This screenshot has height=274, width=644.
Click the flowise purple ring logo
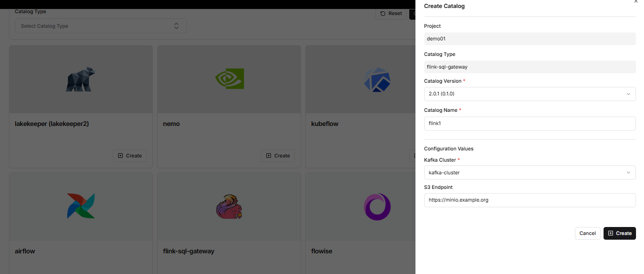coord(377,206)
